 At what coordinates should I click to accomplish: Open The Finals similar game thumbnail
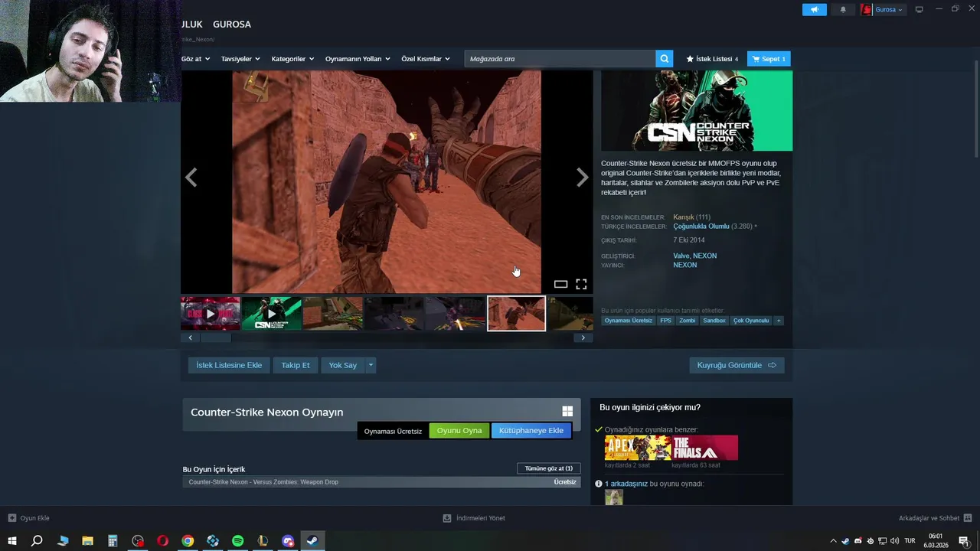click(705, 448)
